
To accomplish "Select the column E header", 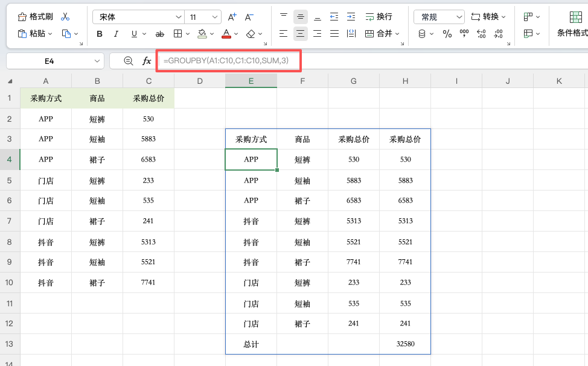I will 251,81.
